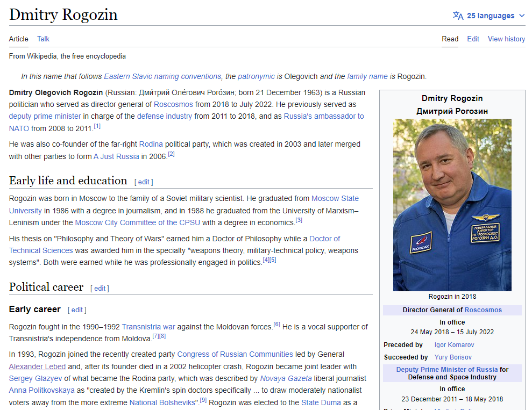
Task: Edit the Early life and education section
Action: pos(144,182)
